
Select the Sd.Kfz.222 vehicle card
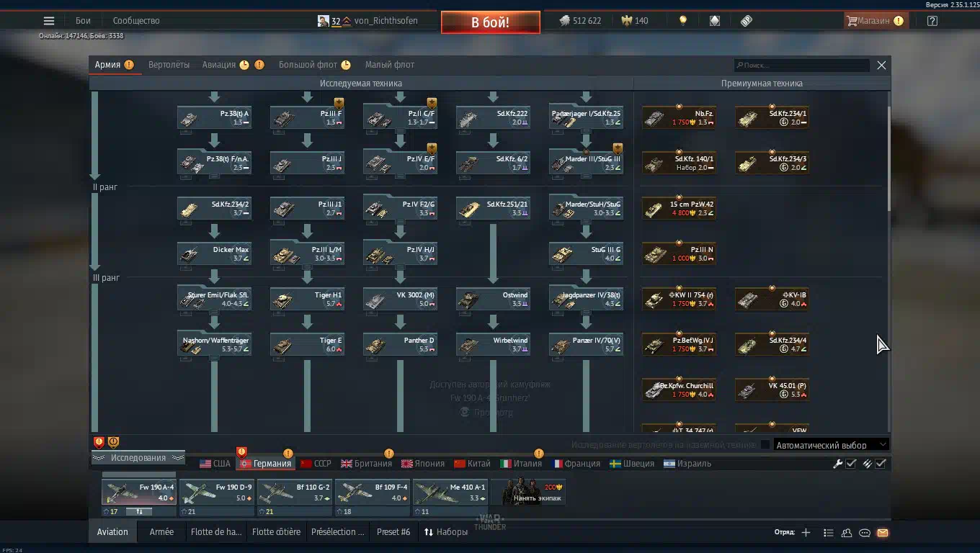tap(493, 117)
